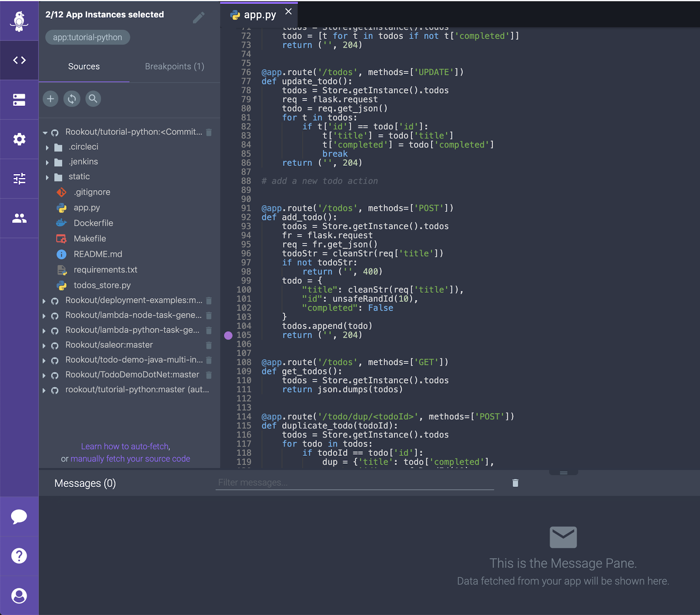The image size is (700, 615).
Task: Open the debugger code view icon
Action: (19, 60)
